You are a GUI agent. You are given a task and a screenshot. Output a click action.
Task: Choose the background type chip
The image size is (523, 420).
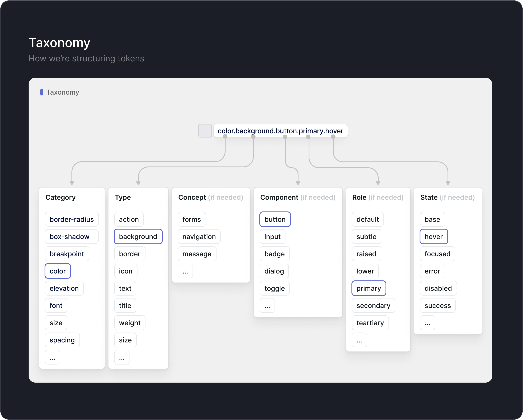[x=138, y=236]
